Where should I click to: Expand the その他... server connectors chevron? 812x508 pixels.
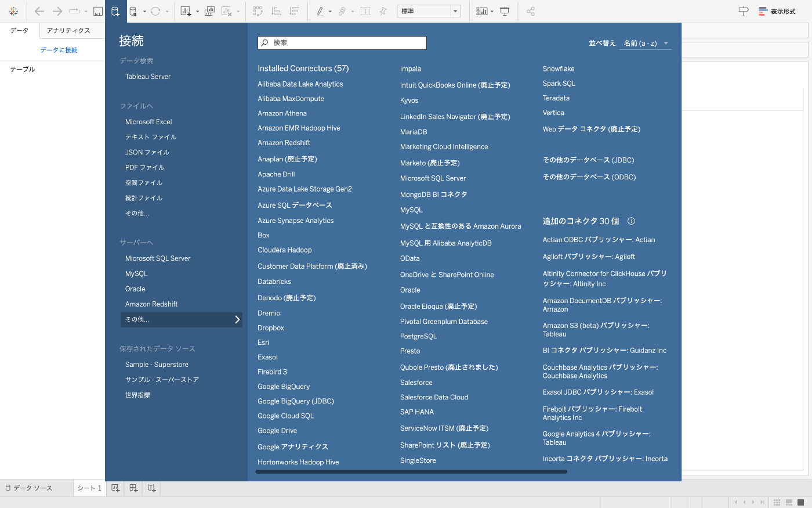pyautogui.click(x=237, y=319)
